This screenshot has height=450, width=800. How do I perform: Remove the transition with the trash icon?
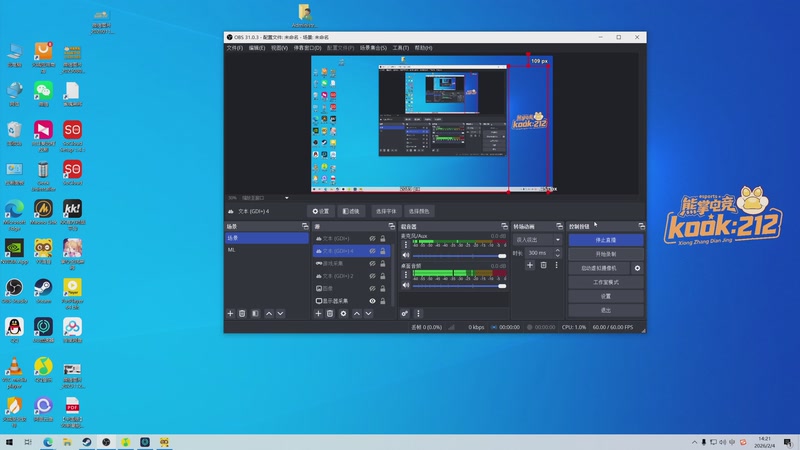(543, 265)
